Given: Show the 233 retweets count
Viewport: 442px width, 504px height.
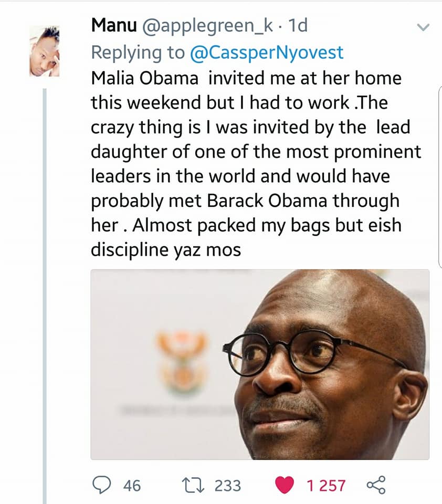Looking at the screenshot, I should (x=228, y=485).
